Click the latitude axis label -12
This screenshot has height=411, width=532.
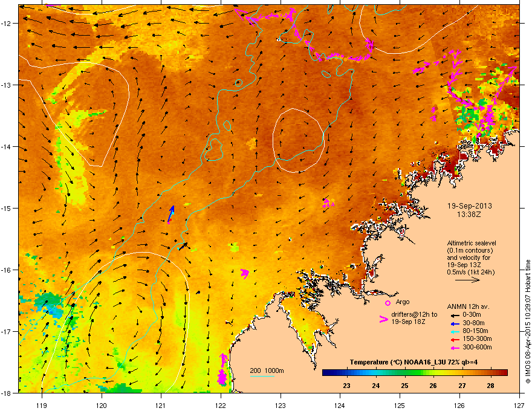(x=7, y=23)
